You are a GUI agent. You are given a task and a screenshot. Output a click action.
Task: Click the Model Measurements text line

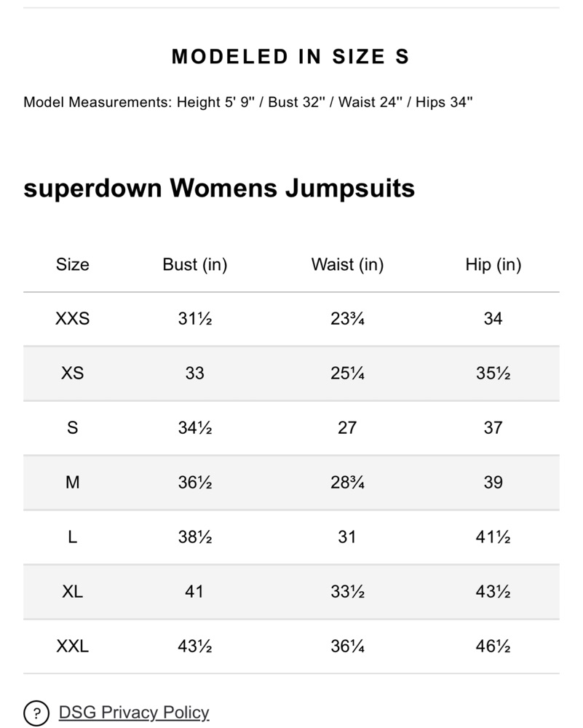coord(248,102)
